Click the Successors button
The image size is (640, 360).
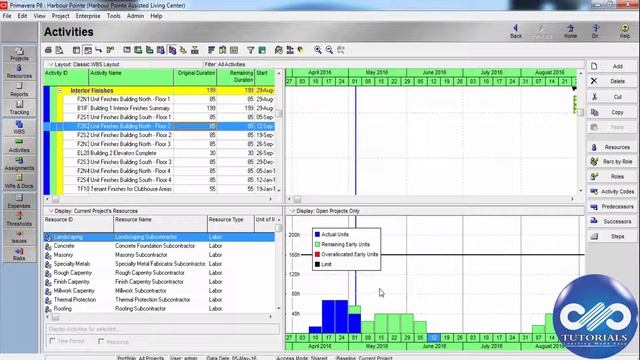point(612,221)
